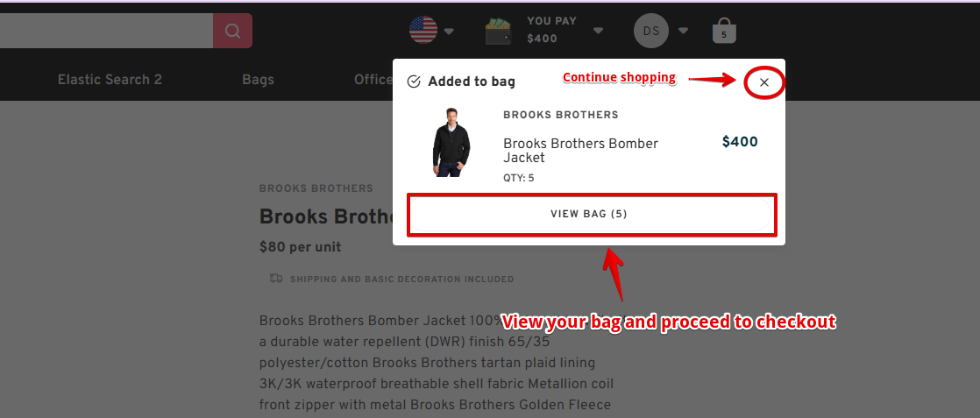Click the VIEW BAG (5) button
Screen dimensions: 980x418
click(x=589, y=214)
